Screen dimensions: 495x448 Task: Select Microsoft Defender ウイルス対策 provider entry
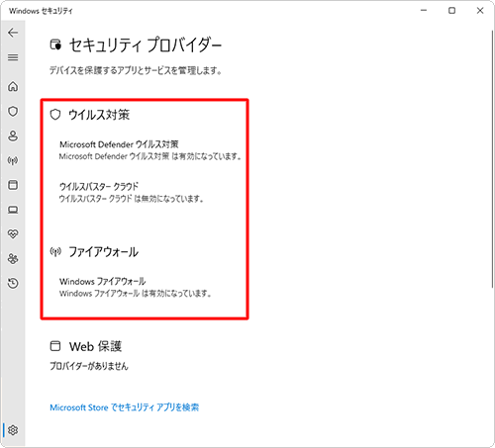pos(150,150)
